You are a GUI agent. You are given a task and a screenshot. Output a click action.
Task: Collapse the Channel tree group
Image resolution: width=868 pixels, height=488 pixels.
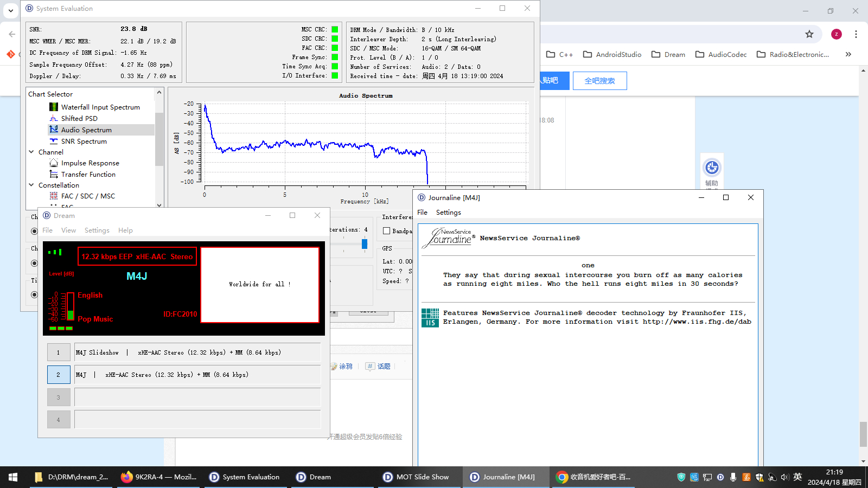click(31, 152)
